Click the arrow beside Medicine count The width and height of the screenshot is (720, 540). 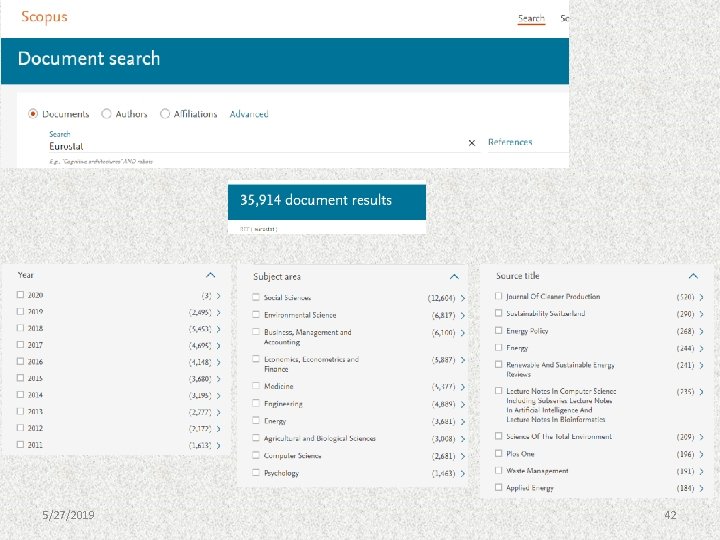tap(463, 387)
